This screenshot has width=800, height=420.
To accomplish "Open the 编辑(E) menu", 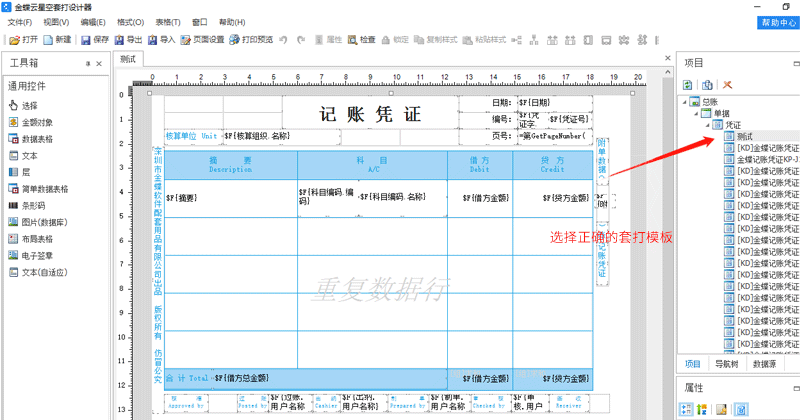I will (93, 22).
